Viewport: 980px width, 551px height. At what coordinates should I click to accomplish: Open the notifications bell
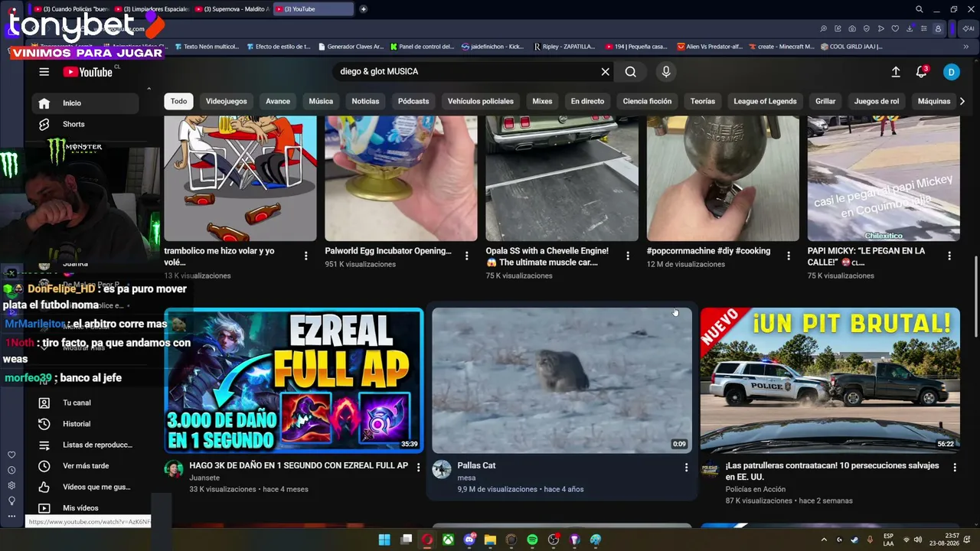pos(922,72)
